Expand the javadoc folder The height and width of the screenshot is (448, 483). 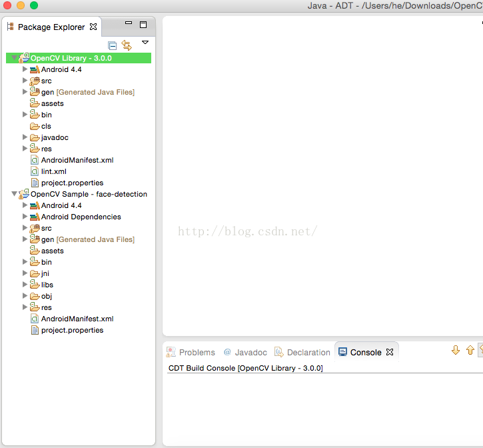click(x=25, y=137)
